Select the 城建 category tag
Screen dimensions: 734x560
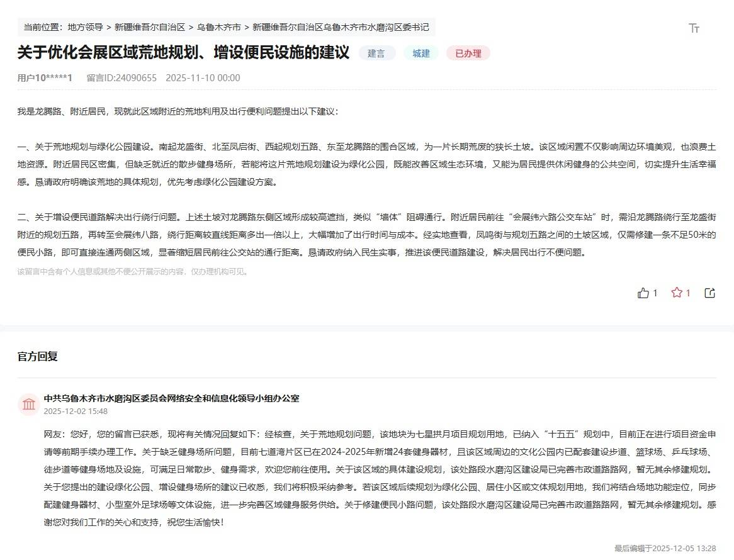point(421,53)
